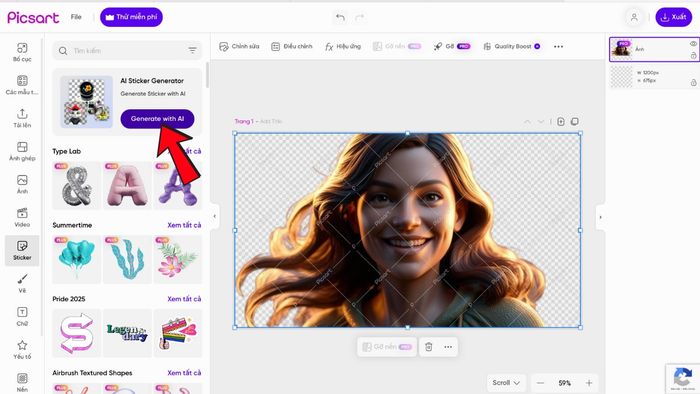
Task: Toggle visibility of Ảnh layer
Action: 693,44
